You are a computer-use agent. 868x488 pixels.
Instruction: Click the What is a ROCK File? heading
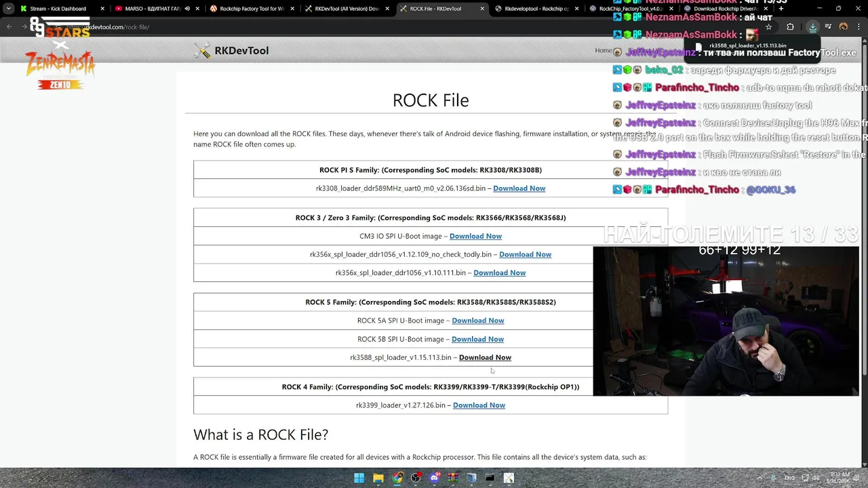tap(260, 434)
